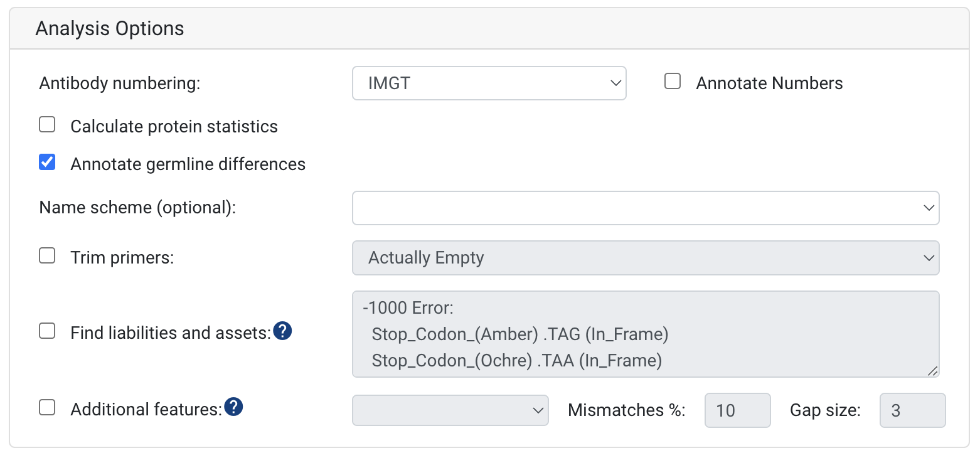Click the Antibody numbering label
Screen dimensions: 980x453
click(120, 83)
